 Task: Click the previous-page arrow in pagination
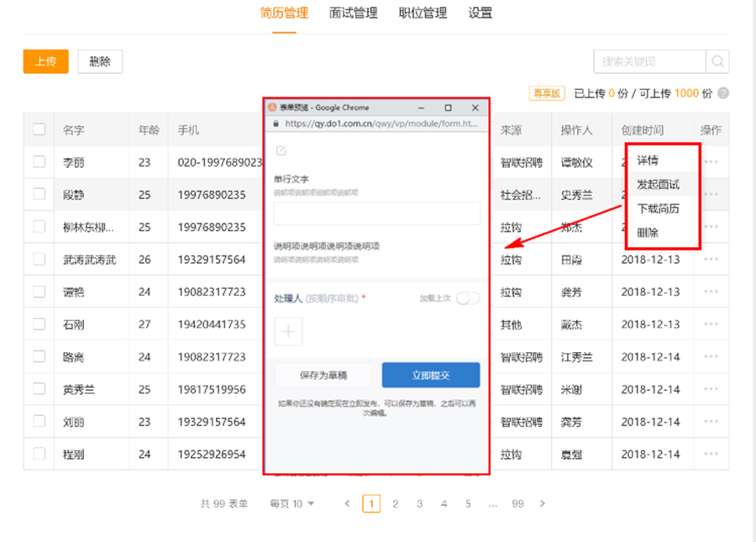[x=347, y=503]
